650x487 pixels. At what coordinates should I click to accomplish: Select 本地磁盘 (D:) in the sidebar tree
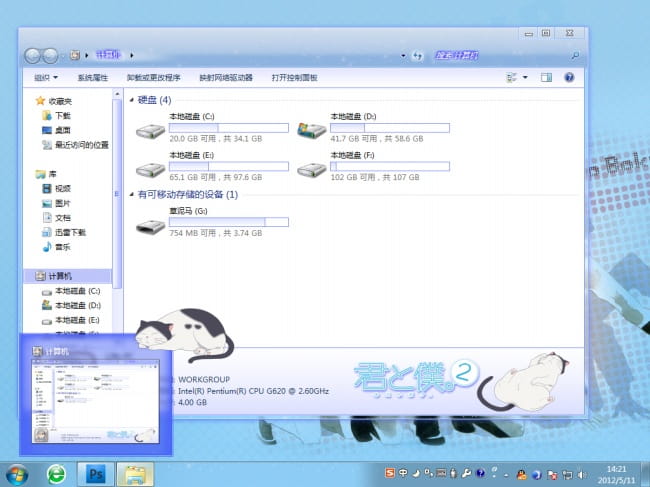click(x=78, y=305)
